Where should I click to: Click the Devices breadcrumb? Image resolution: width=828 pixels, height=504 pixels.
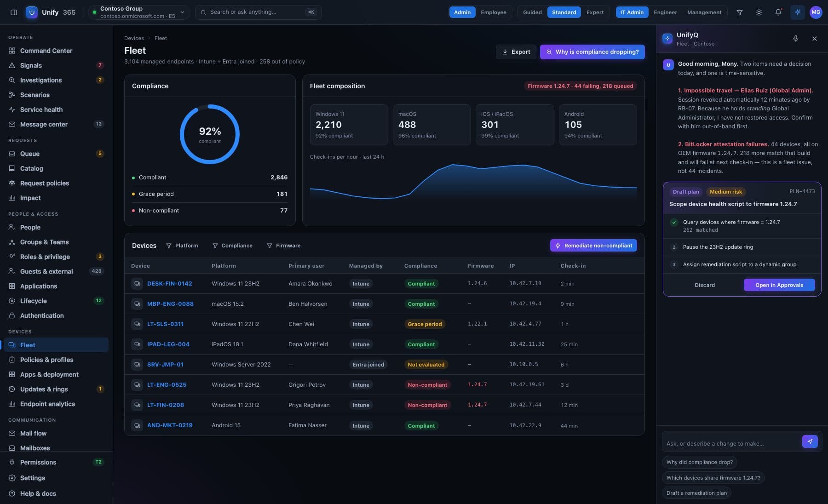pyautogui.click(x=134, y=38)
